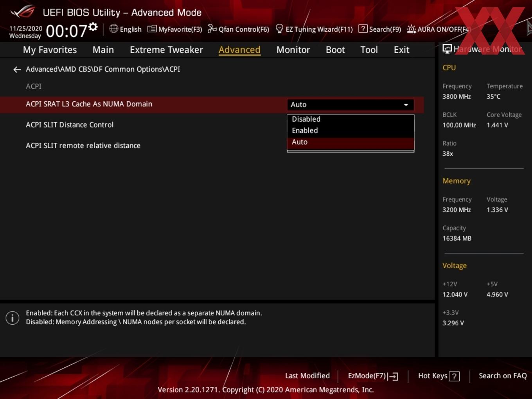This screenshot has height=399, width=532.
Task: Click Capacity 16384 MB value
Action: pyautogui.click(x=457, y=238)
